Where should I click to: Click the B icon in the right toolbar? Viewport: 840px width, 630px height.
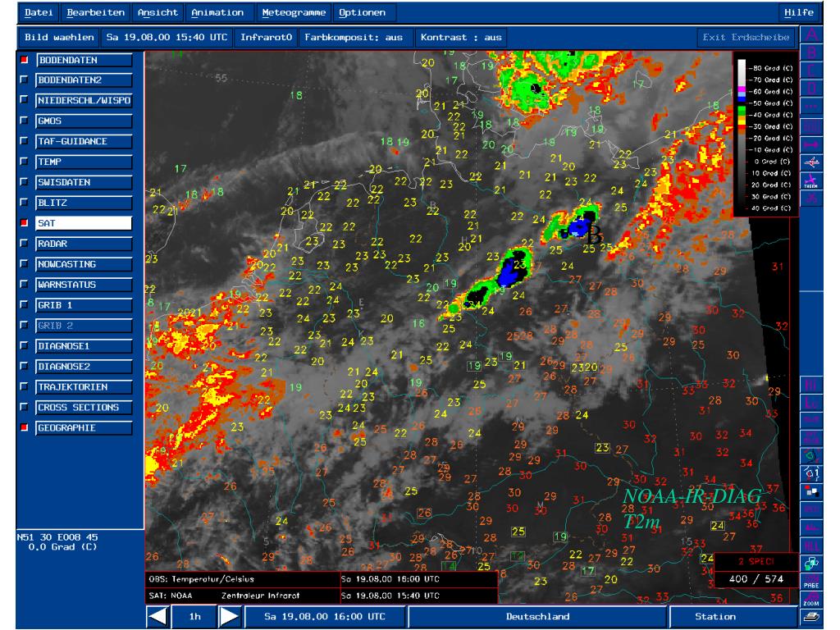(811, 53)
